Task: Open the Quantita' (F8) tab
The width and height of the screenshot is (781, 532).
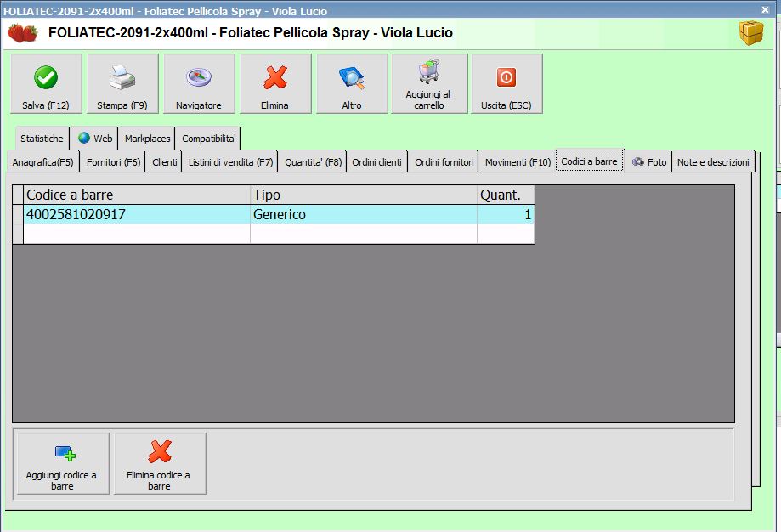Action: (x=313, y=161)
